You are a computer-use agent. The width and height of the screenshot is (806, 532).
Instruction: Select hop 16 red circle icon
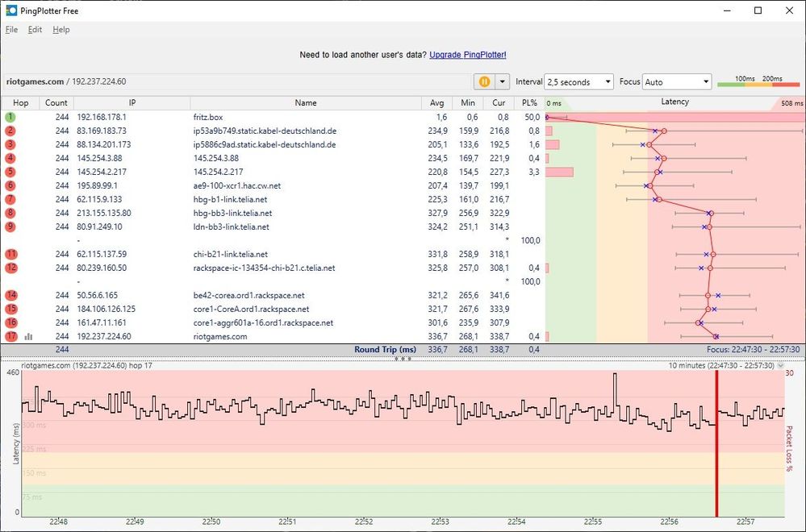click(10, 322)
